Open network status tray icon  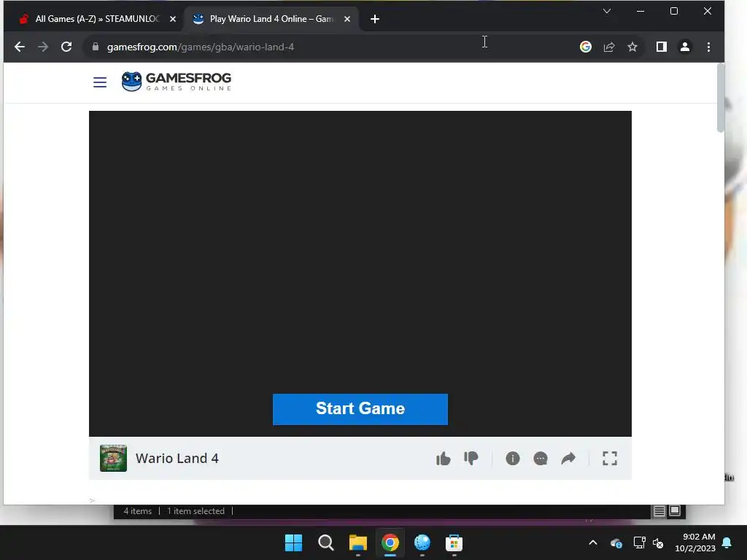(x=639, y=542)
